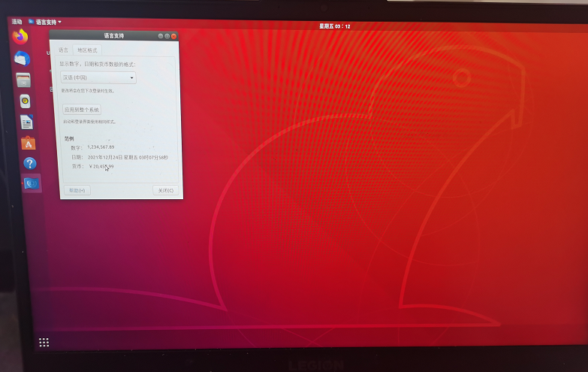Open 活动 activities overview
The height and width of the screenshot is (372, 588).
pyautogui.click(x=17, y=22)
